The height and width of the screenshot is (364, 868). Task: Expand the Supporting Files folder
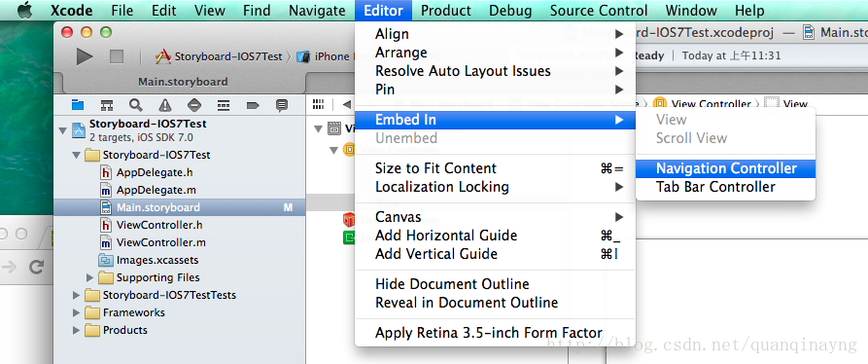pyautogui.click(x=89, y=277)
